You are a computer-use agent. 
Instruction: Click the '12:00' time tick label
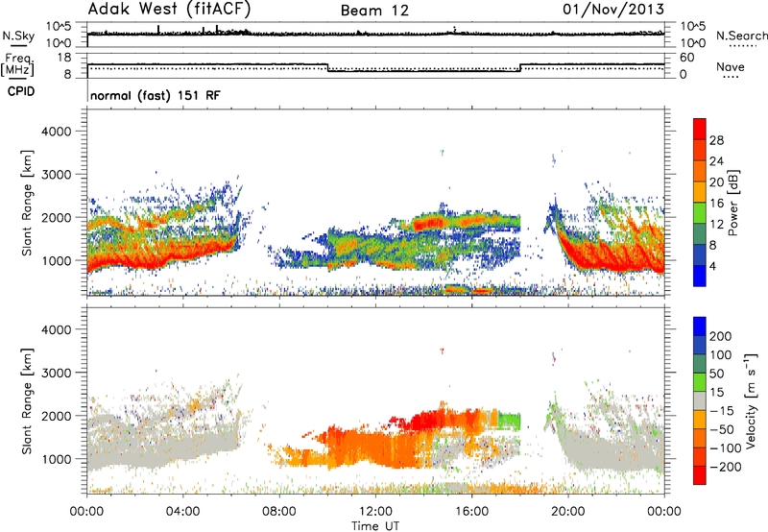[x=375, y=512]
